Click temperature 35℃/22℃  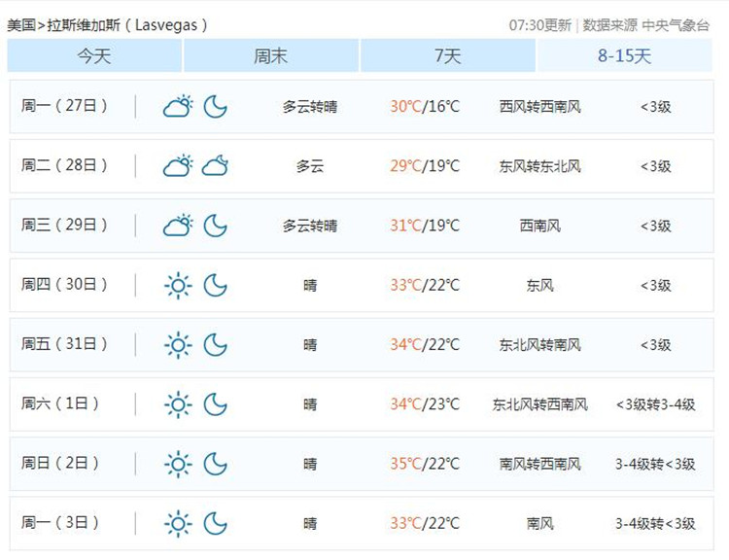pyautogui.click(x=425, y=464)
